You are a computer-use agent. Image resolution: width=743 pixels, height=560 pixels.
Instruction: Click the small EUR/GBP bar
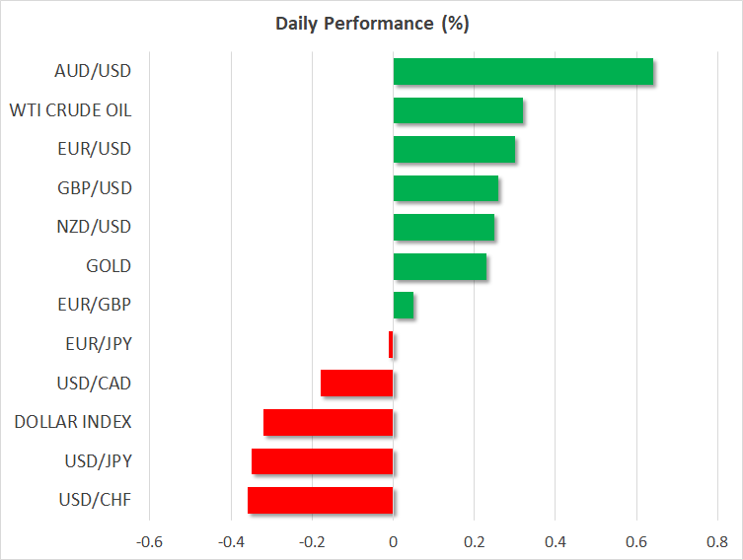404,306
